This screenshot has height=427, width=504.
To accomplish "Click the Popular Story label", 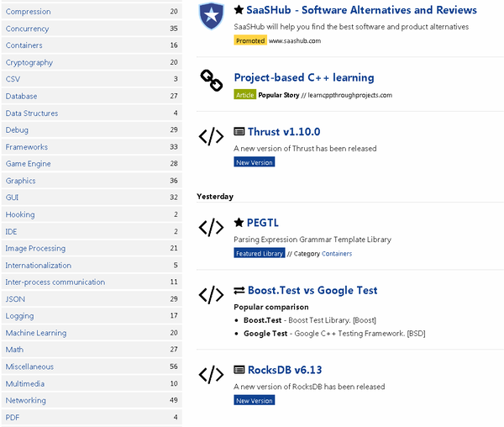I will pyautogui.click(x=279, y=95).
